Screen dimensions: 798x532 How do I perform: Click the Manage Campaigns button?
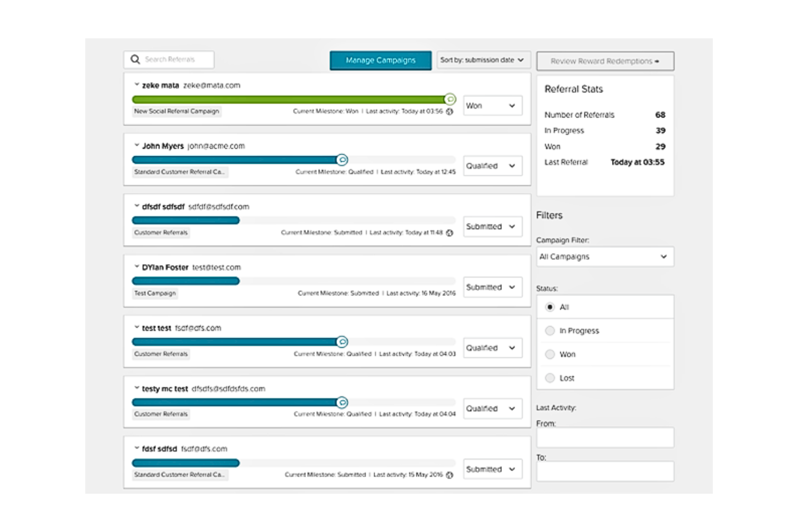[x=381, y=60]
